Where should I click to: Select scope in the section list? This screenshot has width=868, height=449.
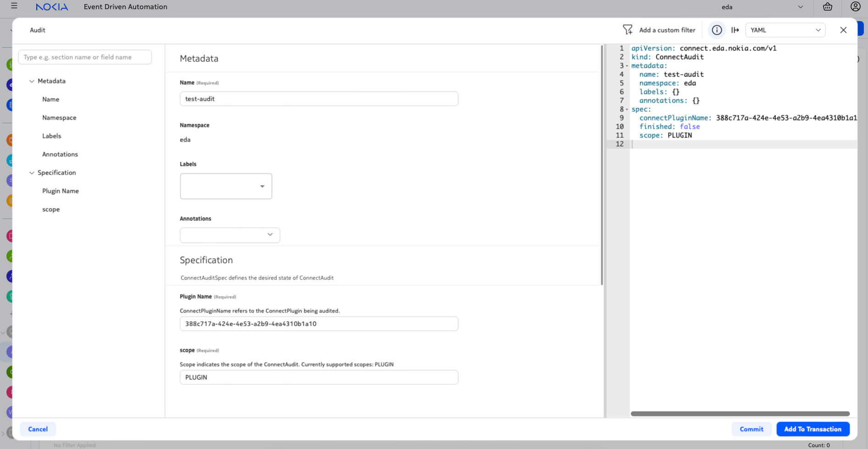tap(50, 209)
